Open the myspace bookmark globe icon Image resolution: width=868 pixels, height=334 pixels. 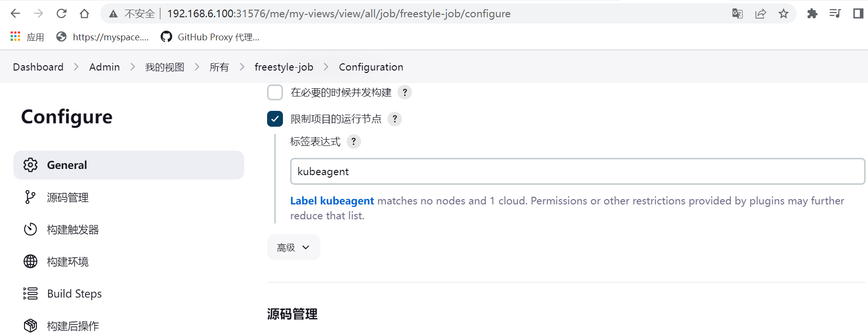(61, 36)
